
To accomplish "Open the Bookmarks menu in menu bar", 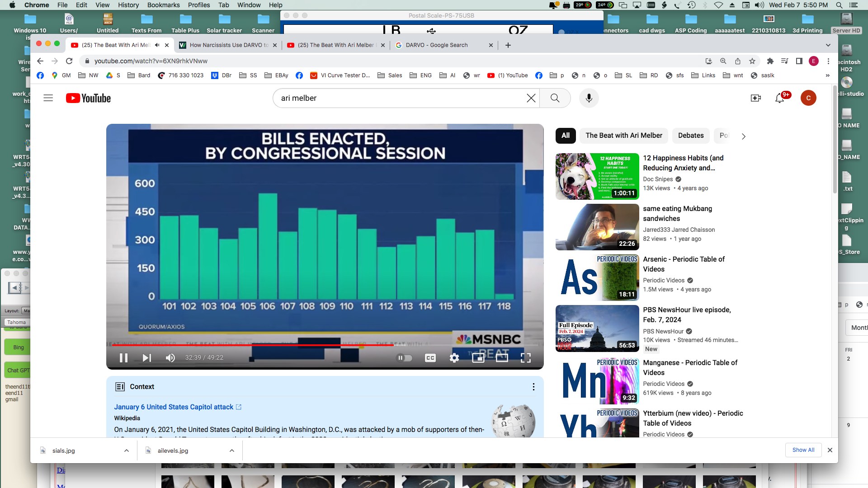I will point(163,5).
